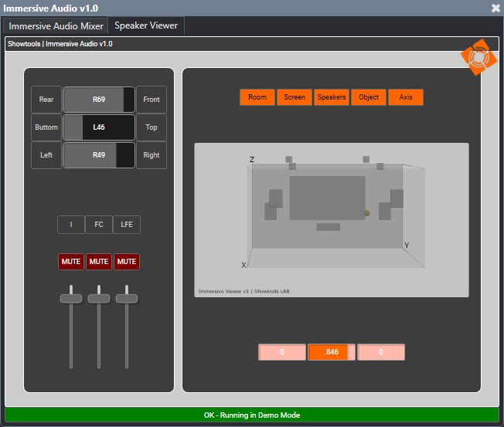The width and height of the screenshot is (504, 427).
Task: Click the Front pan button
Action: (x=152, y=100)
